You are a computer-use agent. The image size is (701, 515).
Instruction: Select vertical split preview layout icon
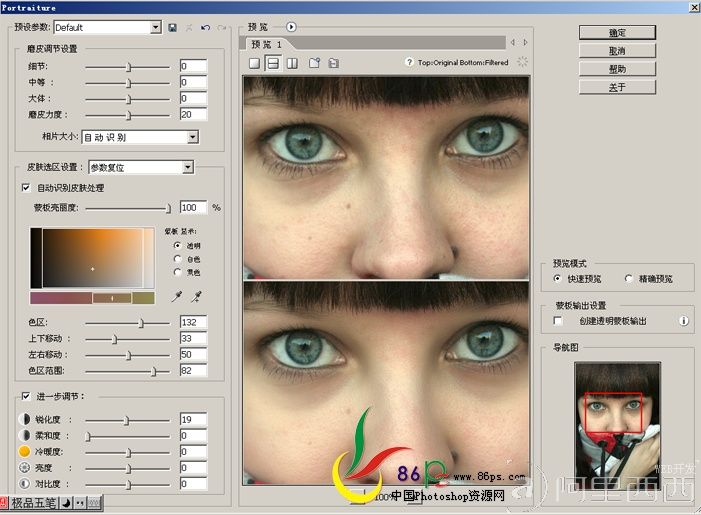(292, 63)
